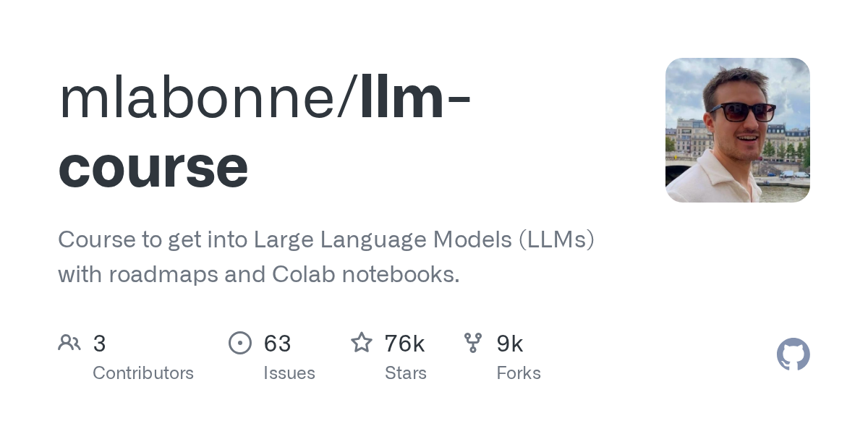Click the bold word 'course' in title

coord(153,166)
